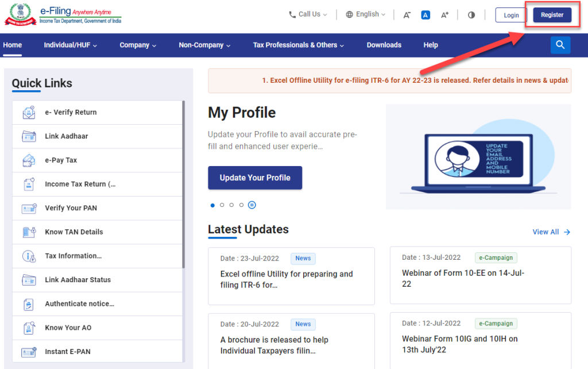Click the e-Verify Return envelope icon
This screenshot has width=588, height=369.
[29, 112]
